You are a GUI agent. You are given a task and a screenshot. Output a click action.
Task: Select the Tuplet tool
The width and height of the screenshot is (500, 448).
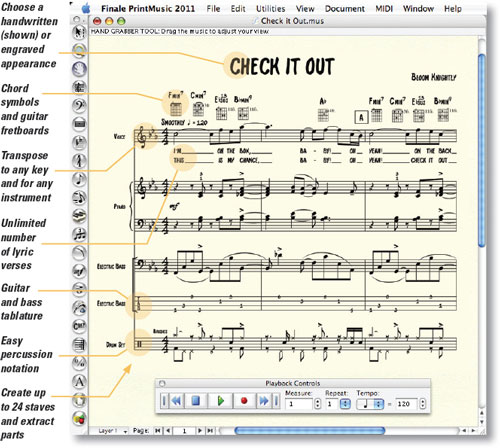point(79,234)
